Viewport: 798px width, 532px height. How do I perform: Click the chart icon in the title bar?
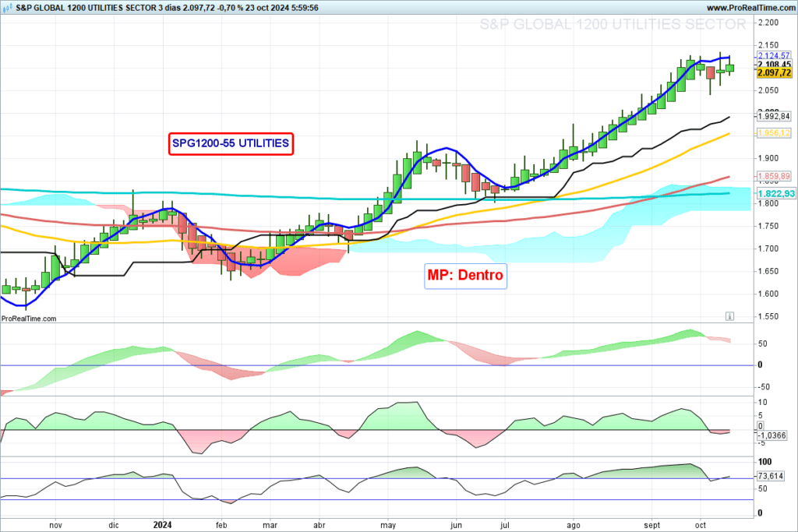point(7,8)
